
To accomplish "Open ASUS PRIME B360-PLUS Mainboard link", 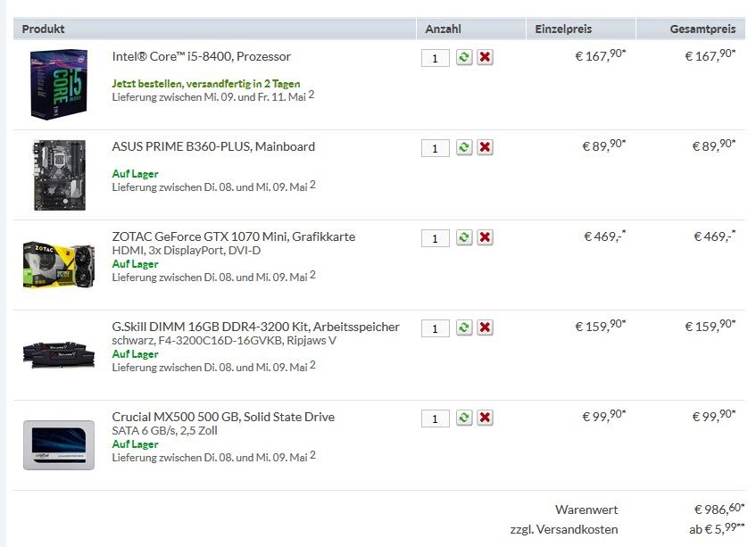I will [213, 146].
